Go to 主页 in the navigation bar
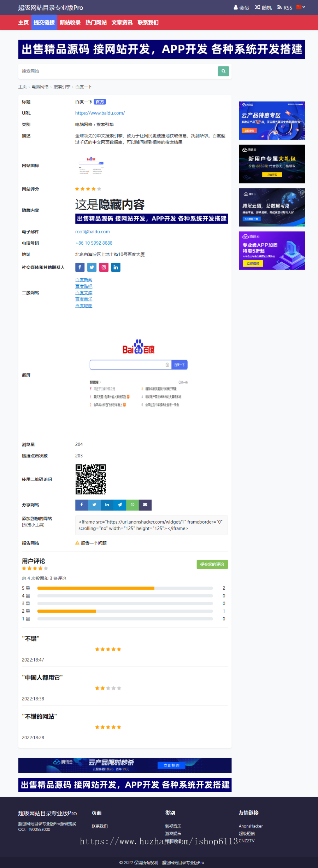Screen dimensions: 318x868 coord(23,23)
